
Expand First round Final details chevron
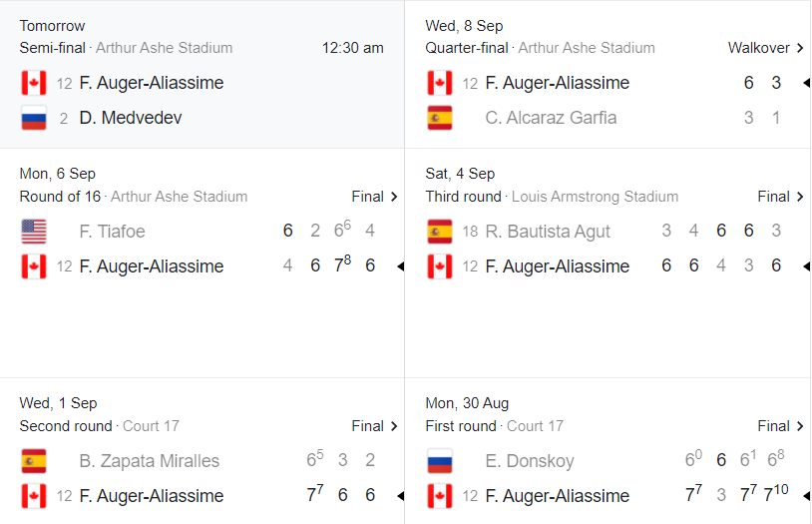[800, 426]
